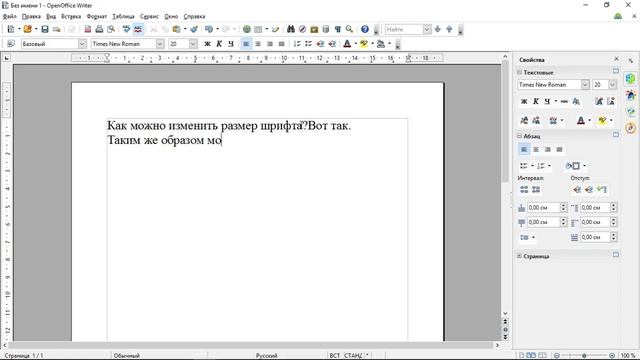This screenshot has width=640, height=360.
Task: Open page preview from the toolbar
Action: pyautogui.click(x=111, y=29)
